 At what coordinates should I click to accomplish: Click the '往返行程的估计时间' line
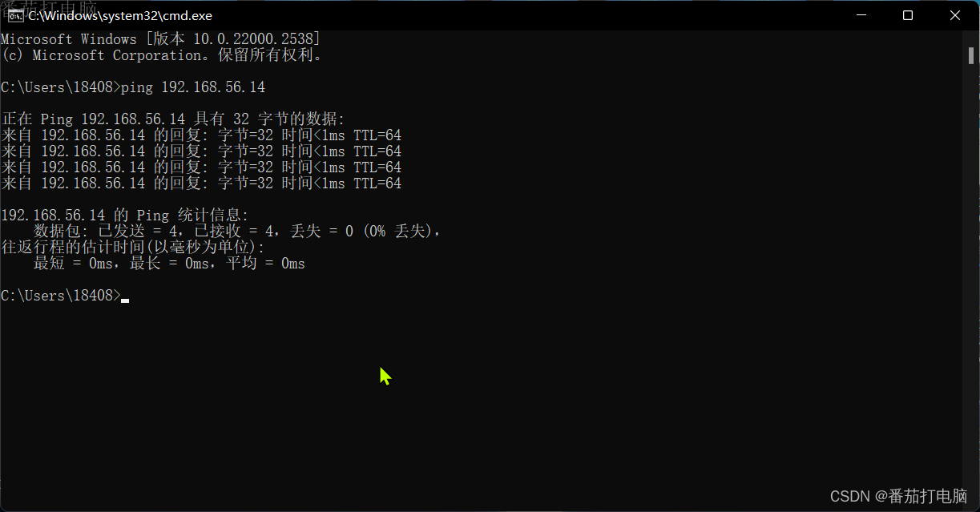coord(133,248)
